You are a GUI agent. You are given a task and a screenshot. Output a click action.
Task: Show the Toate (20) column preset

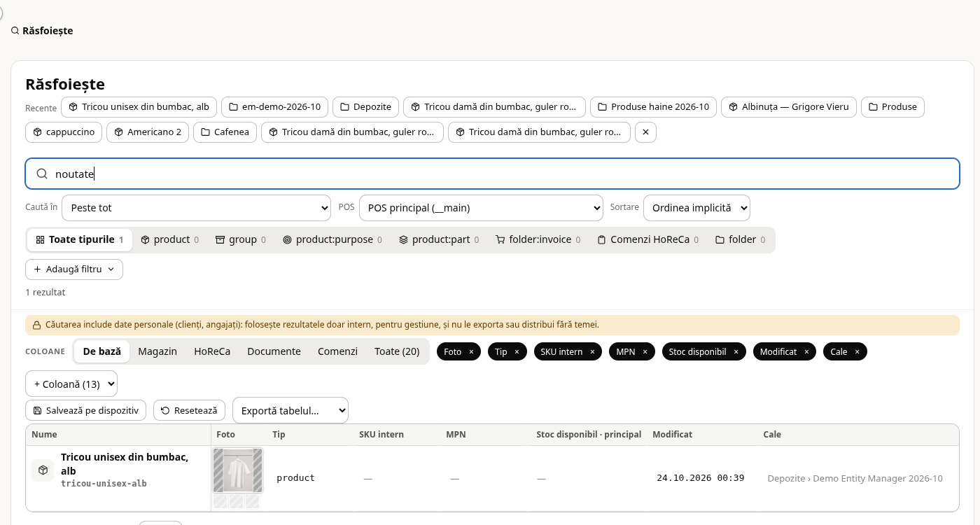(x=397, y=351)
